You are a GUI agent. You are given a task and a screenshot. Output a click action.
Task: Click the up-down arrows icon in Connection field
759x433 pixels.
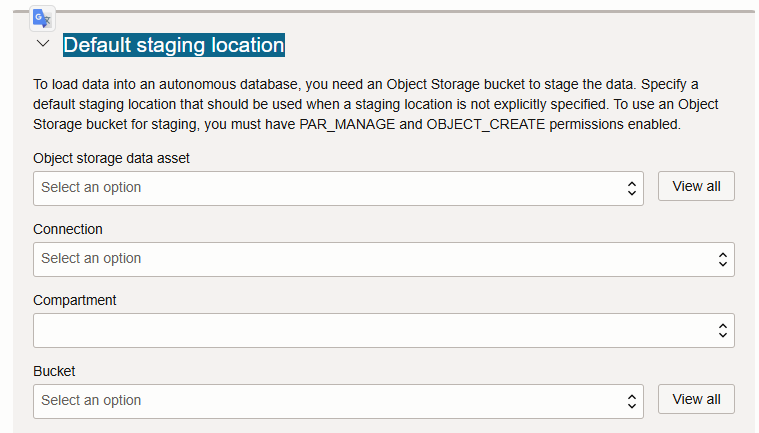tap(723, 259)
